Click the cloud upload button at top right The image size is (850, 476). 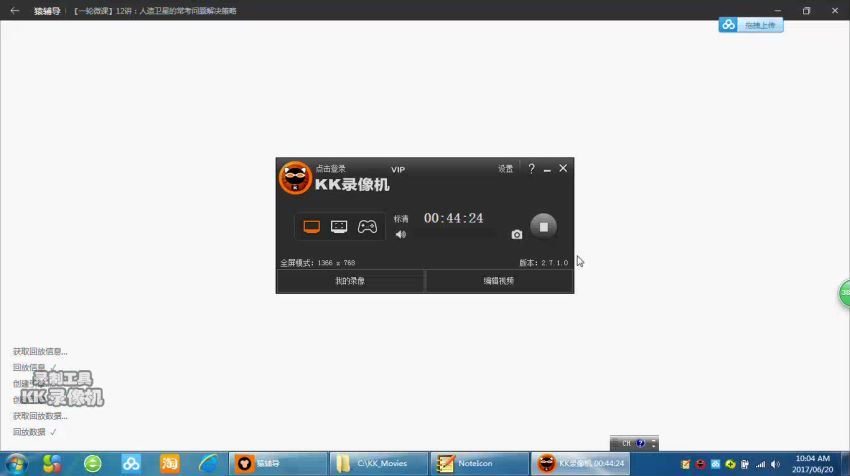tap(751, 25)
